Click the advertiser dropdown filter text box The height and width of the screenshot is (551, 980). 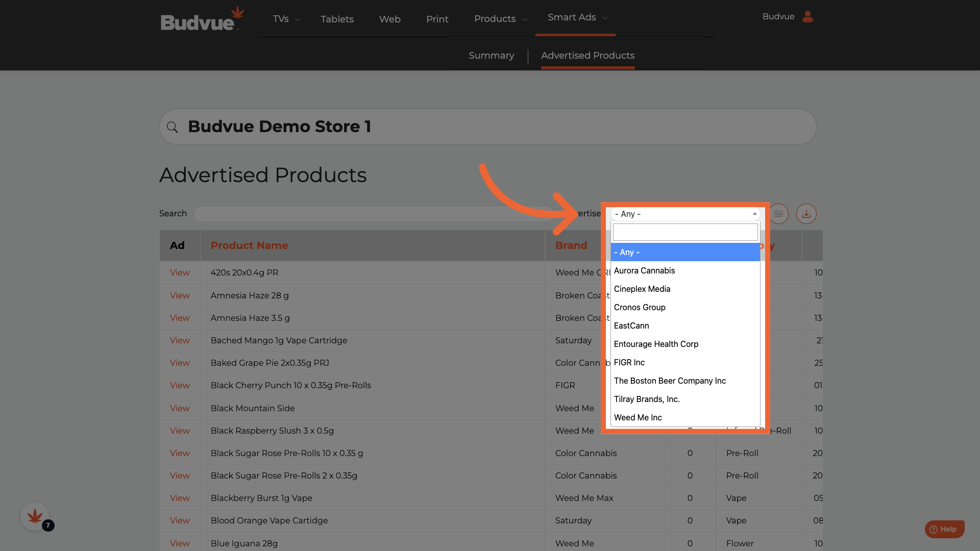coord(685,233)
